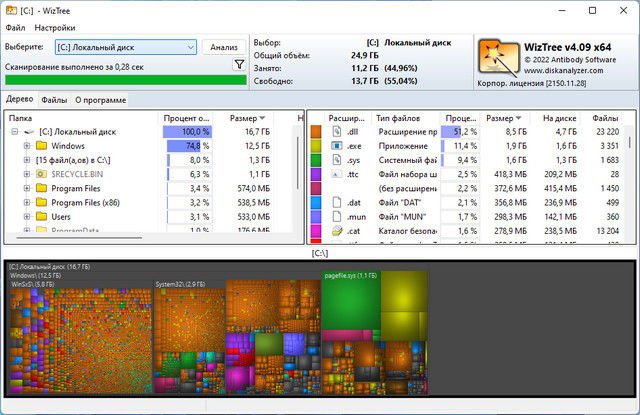Image resolution: width=640 pixels, height=415 pixels.
Task: Switch to the О программе tab
Action: [x=100, y=100]
